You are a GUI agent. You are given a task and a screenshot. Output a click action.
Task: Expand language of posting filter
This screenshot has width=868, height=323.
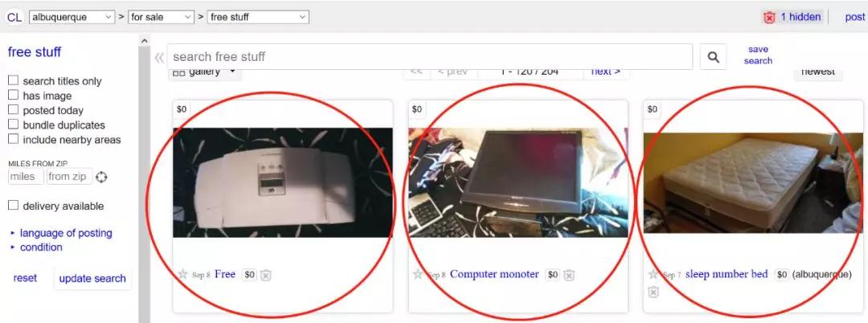click(65, 233)
